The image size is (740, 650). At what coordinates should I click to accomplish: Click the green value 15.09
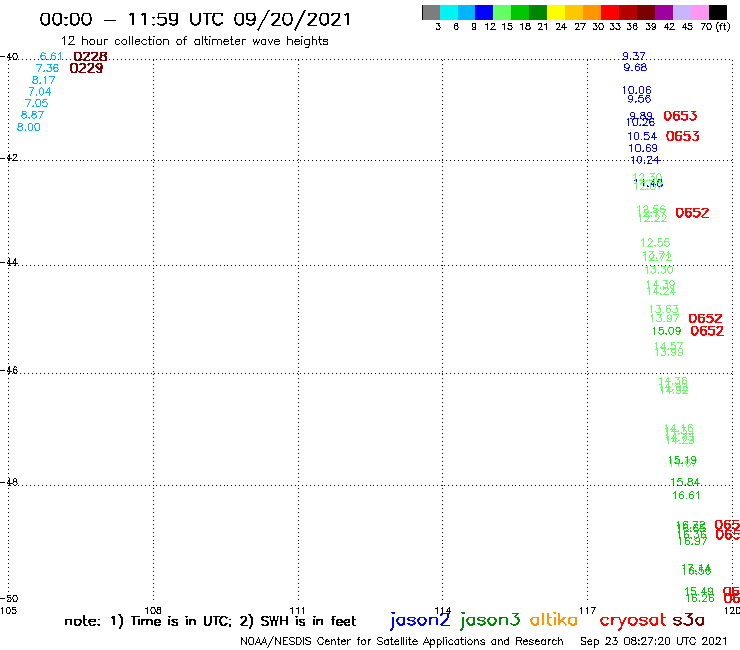(666, 331)
